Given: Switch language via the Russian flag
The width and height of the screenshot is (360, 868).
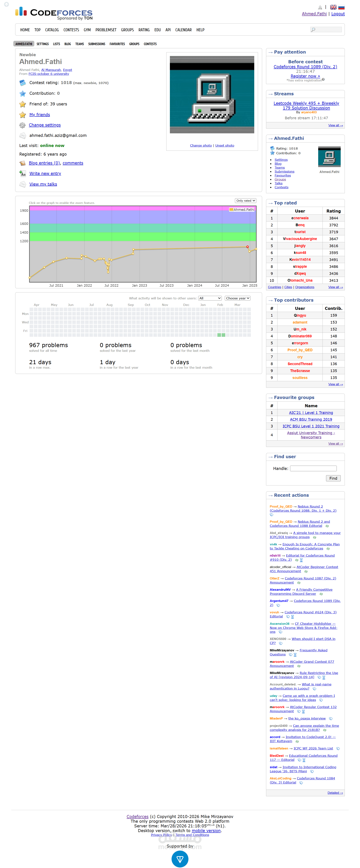Looking at the screenshot, I should [341, 7].
